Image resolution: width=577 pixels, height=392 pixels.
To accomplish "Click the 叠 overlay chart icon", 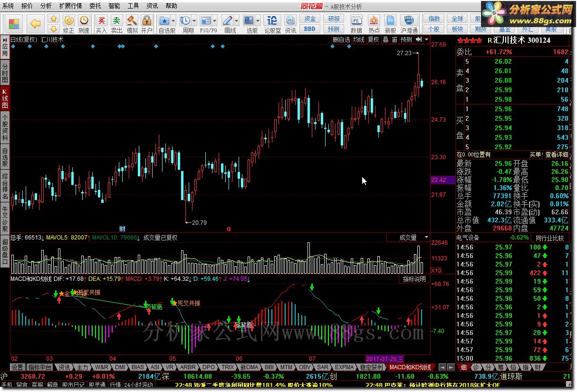I will (386, 40).
